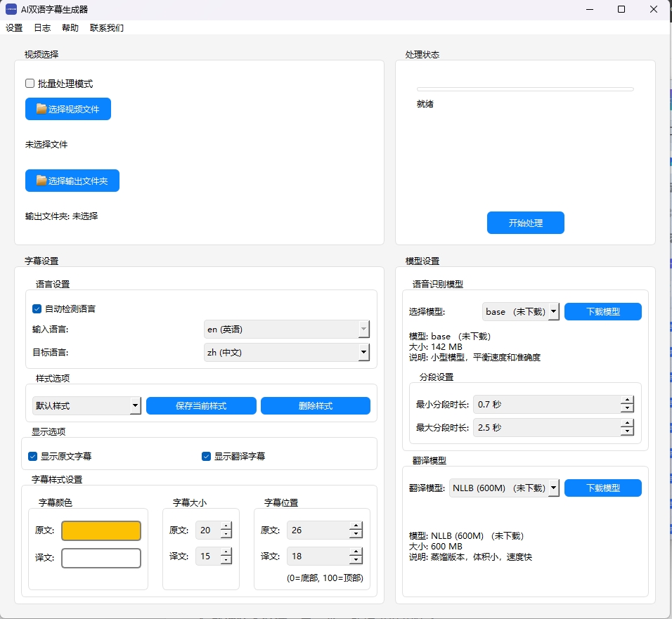The width and height of the screenshot is (672, 619).
Task: Click the white 译文 subtitle color swatch
Action: click(101, 558)
